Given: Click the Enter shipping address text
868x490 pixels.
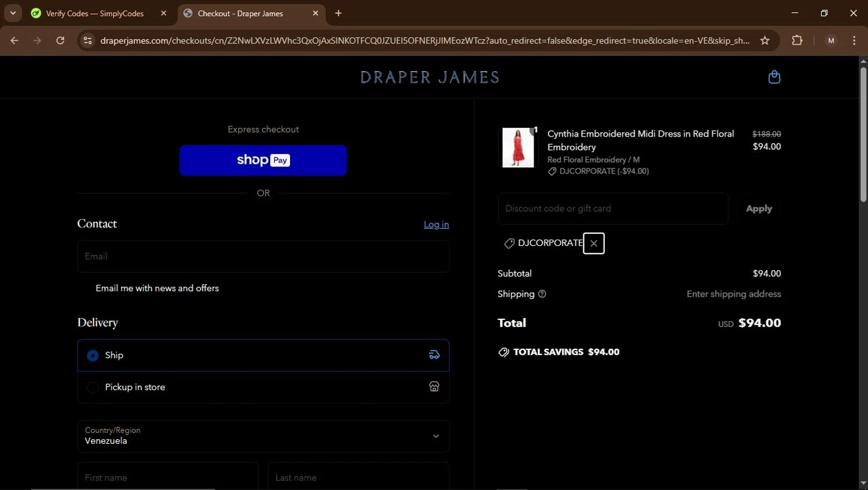Looking at the screenshot, I should click(734, 294).
